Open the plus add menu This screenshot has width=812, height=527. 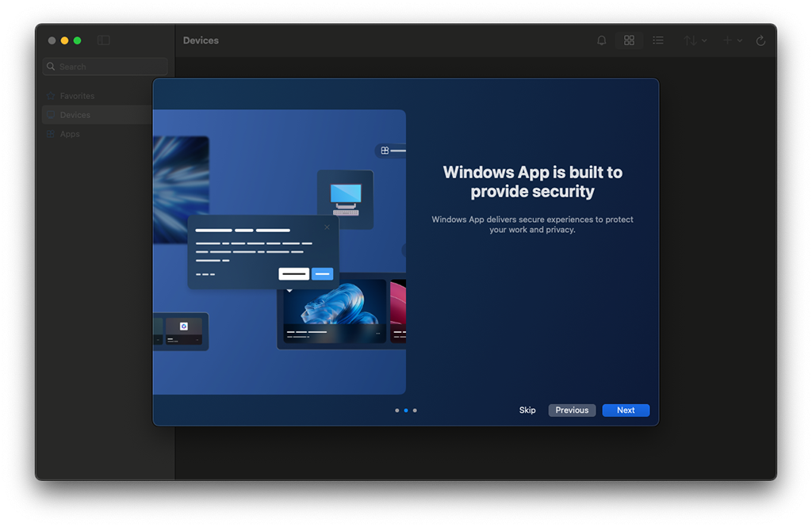[x=732, y=40]
